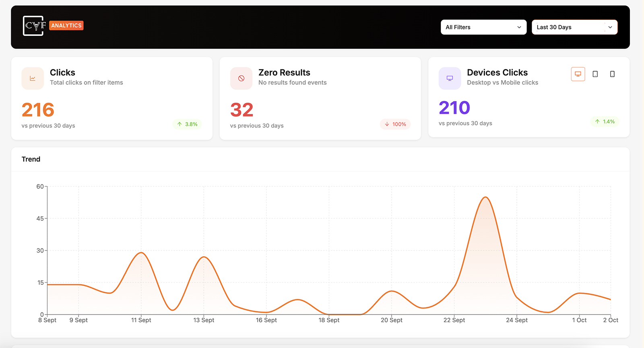This screenshot has width=644, height=348.
Task: Select the tablet device toggle
Action: [595, 74]
